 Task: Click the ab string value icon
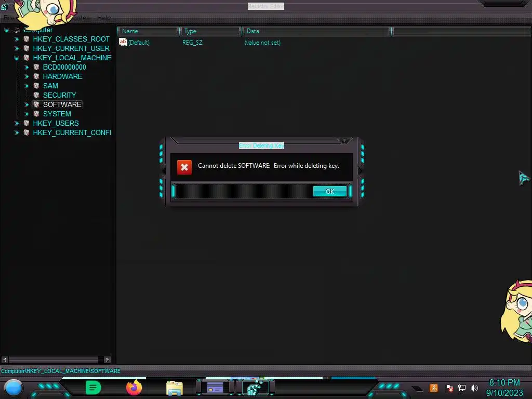[123, 42]
